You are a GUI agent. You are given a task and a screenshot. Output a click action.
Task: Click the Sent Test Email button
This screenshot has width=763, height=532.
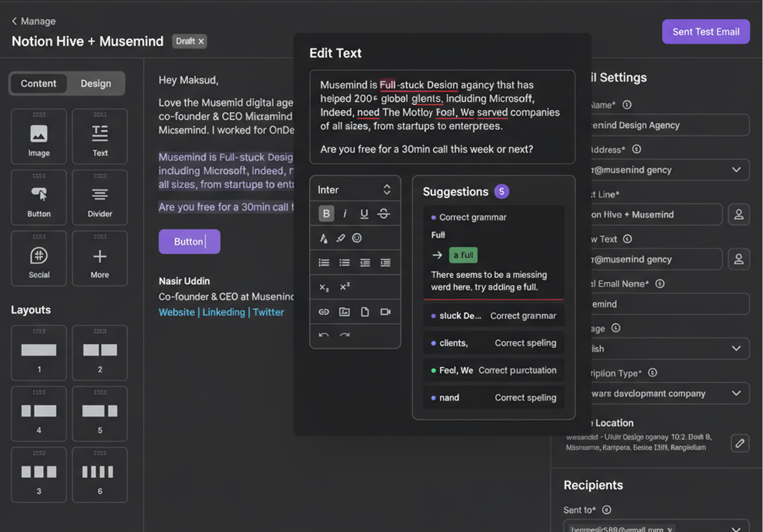tap(706, 31)
